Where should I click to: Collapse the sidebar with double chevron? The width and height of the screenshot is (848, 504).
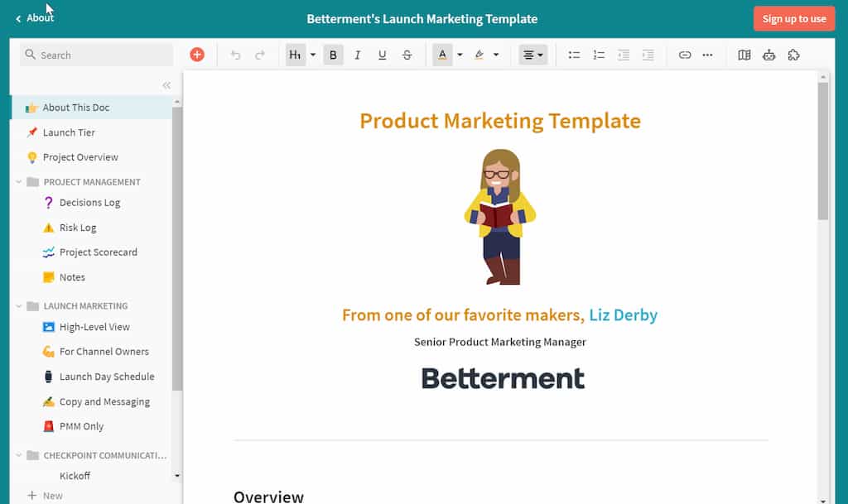click(166, 85)
